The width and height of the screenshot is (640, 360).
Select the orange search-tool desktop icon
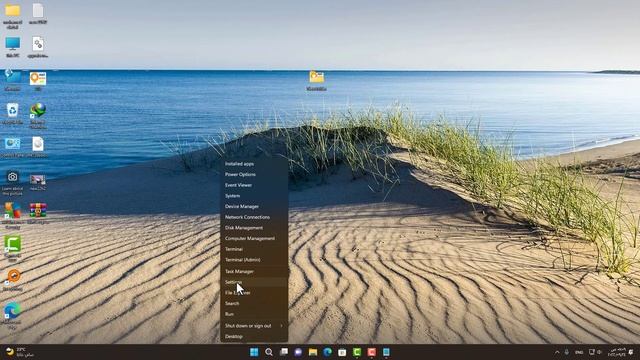click(38, 80)
